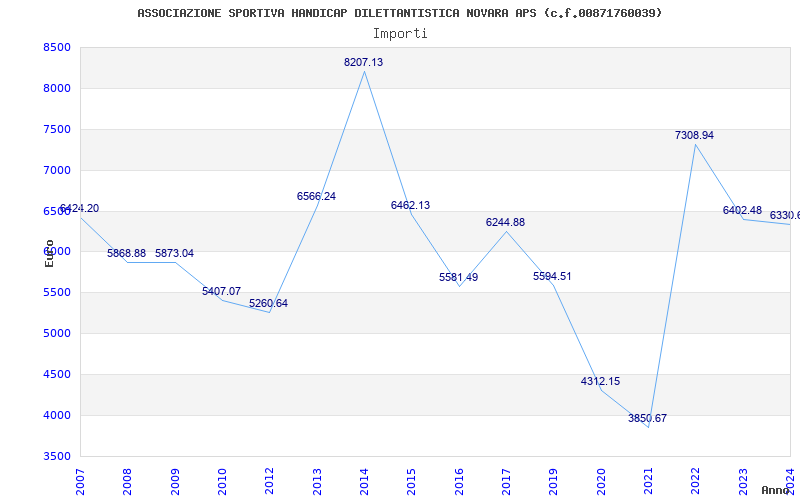Select the 3850.67 value label

647,418
